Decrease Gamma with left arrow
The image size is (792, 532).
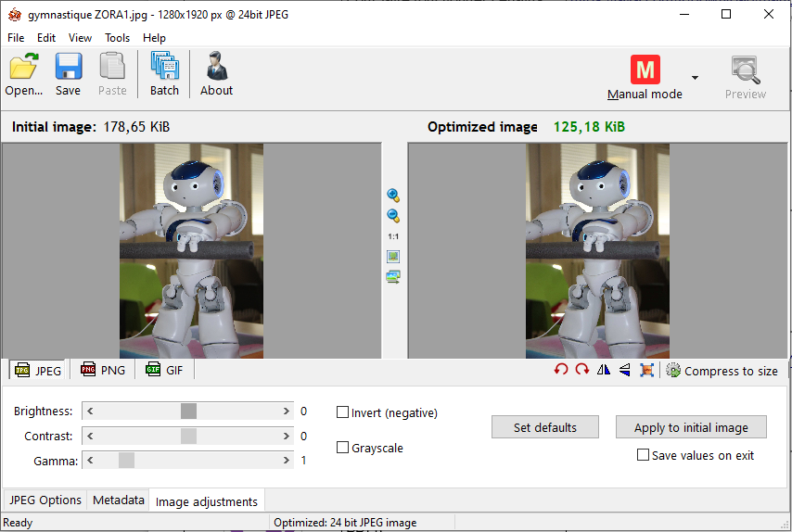tap(90, 461)
